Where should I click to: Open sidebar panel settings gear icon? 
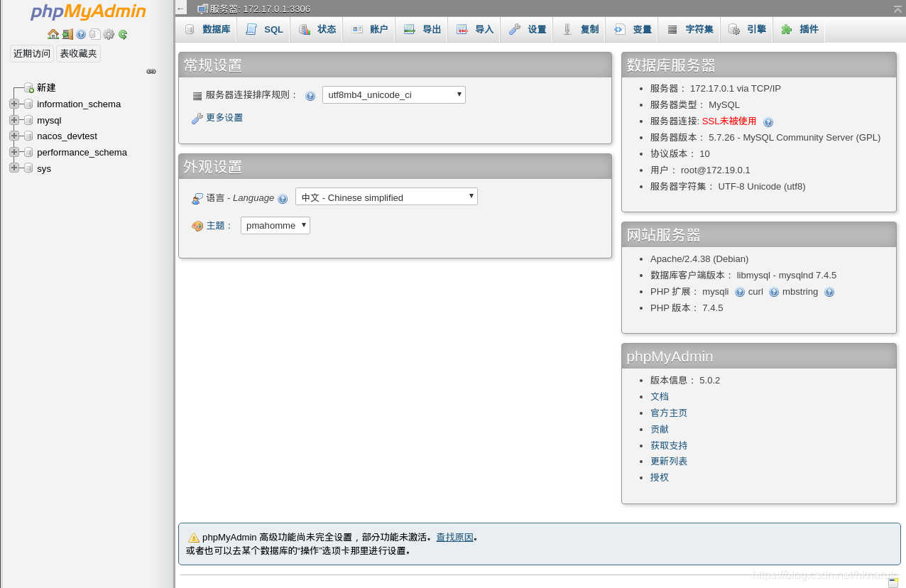point(108,33)
